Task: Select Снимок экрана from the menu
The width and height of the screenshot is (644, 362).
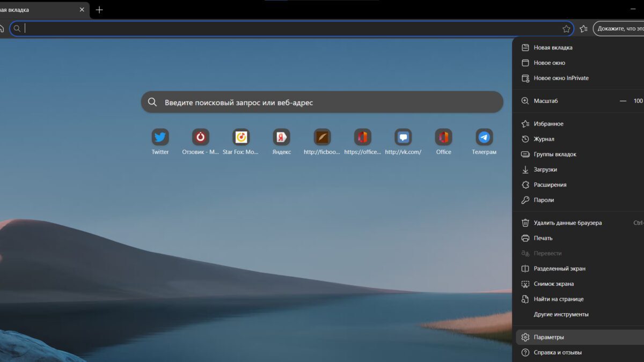Action: (579, 284)
